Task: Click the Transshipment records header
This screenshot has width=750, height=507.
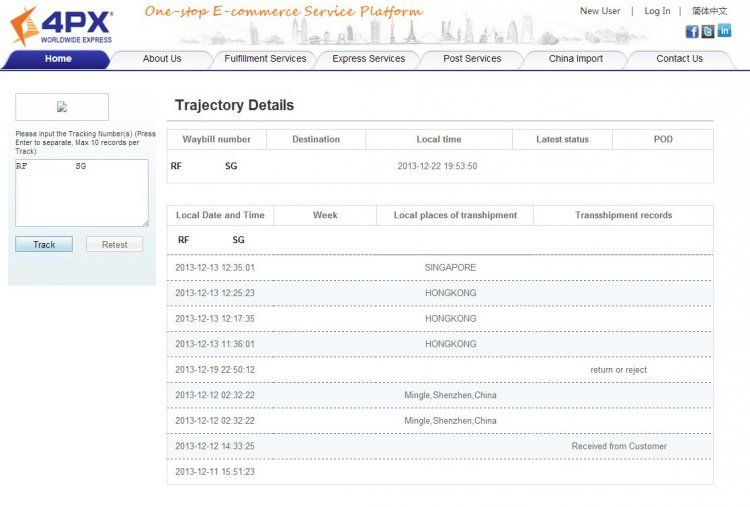Action: pyautogui.click(x=623, y=215)
